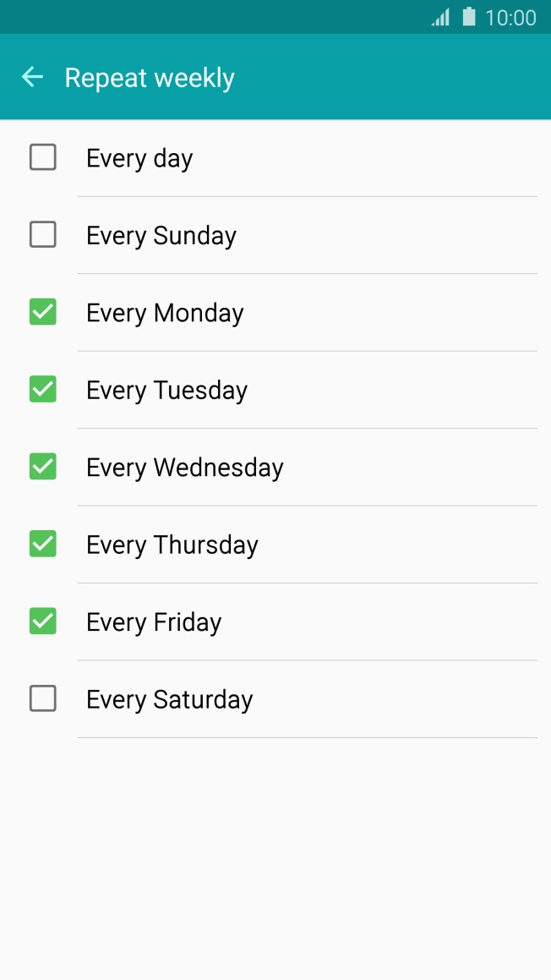Screen dimensions: 551x980
Task: Tap the Every Thursday label text
Action: pos(172,545)
